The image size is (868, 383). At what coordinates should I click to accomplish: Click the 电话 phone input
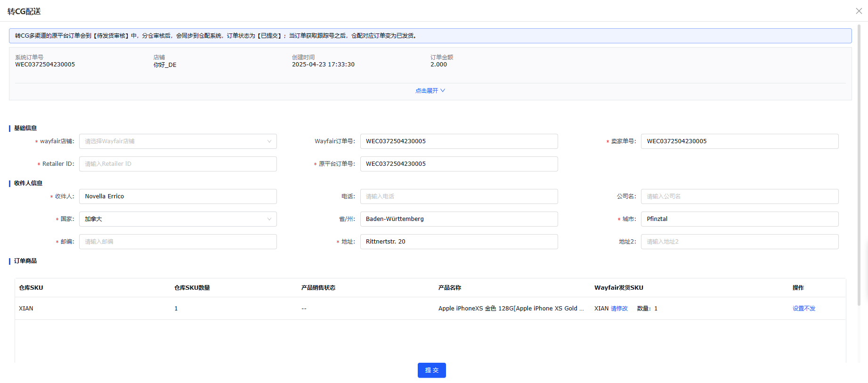[x=458, y=196]
